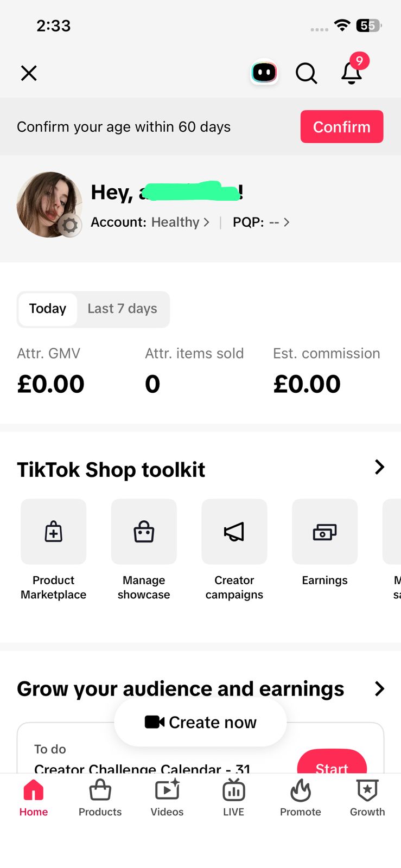Go to Products tab
This screenshot has width=401, height=868.
(x=100, y=798)
